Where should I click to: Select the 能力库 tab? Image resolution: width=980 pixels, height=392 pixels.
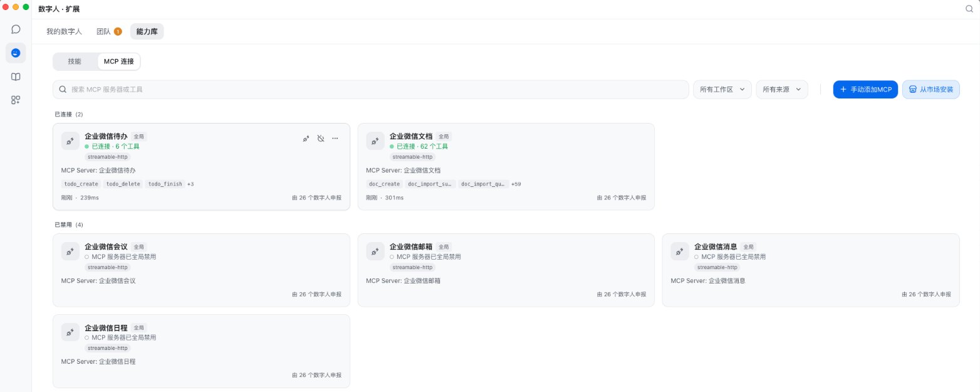point(147,31)
